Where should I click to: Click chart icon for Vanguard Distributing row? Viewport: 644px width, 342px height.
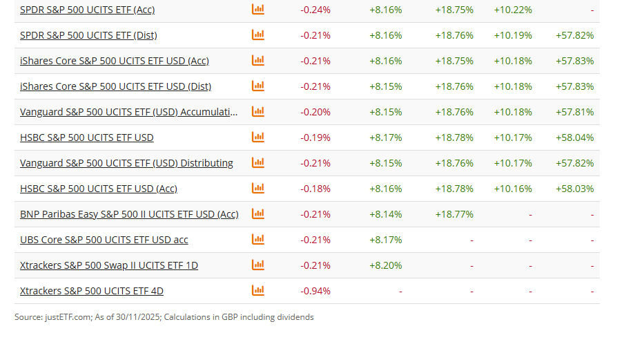[258, 162]
